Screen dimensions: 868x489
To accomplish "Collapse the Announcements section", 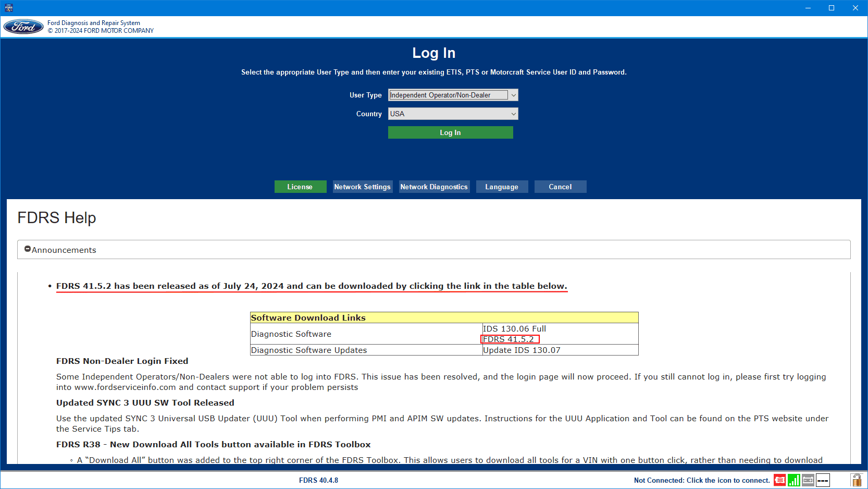I will (x=28, y=249).
